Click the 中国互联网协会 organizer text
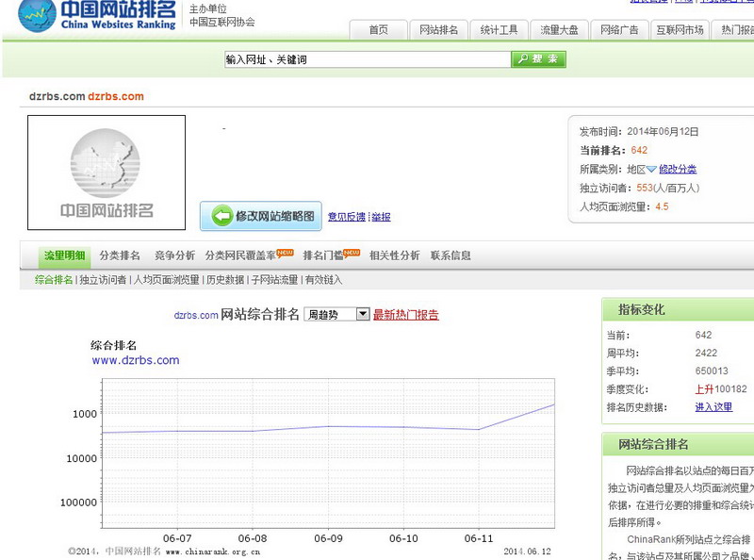Image resolution: width=754 pixels, height=560 pixels. click(x=222, y=22)
